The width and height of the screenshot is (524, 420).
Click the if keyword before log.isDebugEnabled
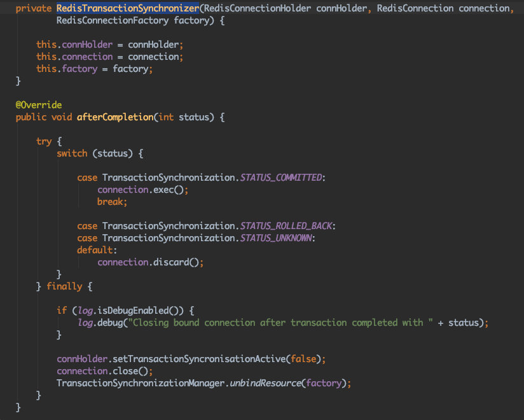pyautogui.click(x=62, y=311)
